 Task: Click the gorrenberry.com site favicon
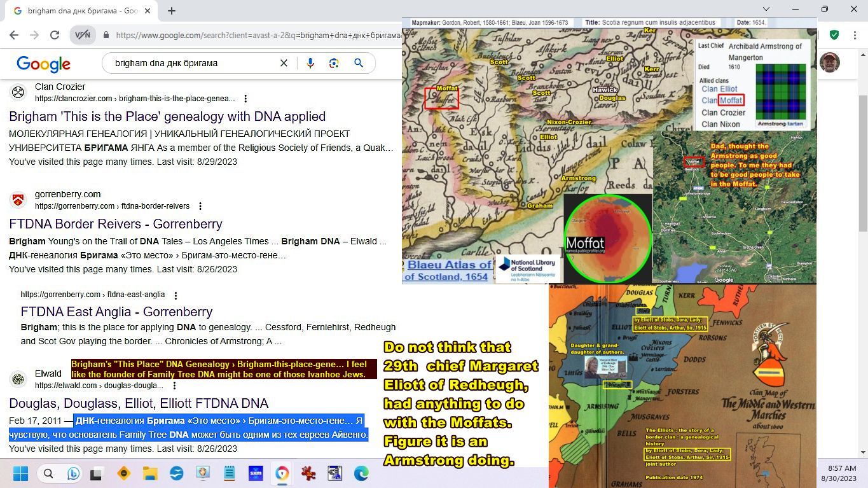click(x=18, y=200)
